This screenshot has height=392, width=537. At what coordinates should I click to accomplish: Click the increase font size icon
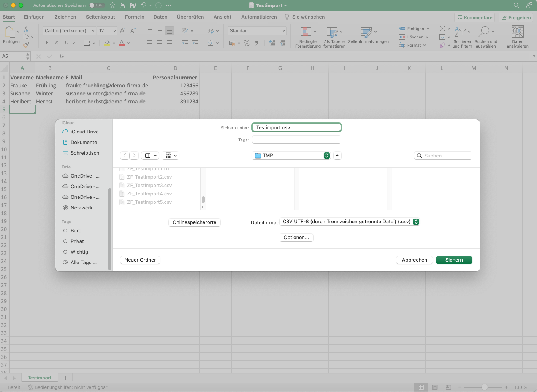click(123, 31)
